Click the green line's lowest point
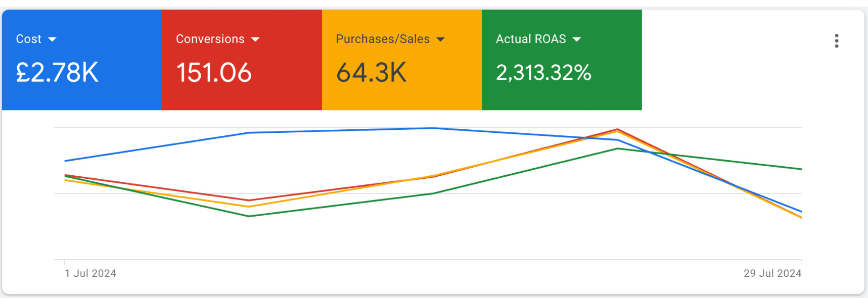The height and width of the screenshot is (298, 868). coord(249,216)
